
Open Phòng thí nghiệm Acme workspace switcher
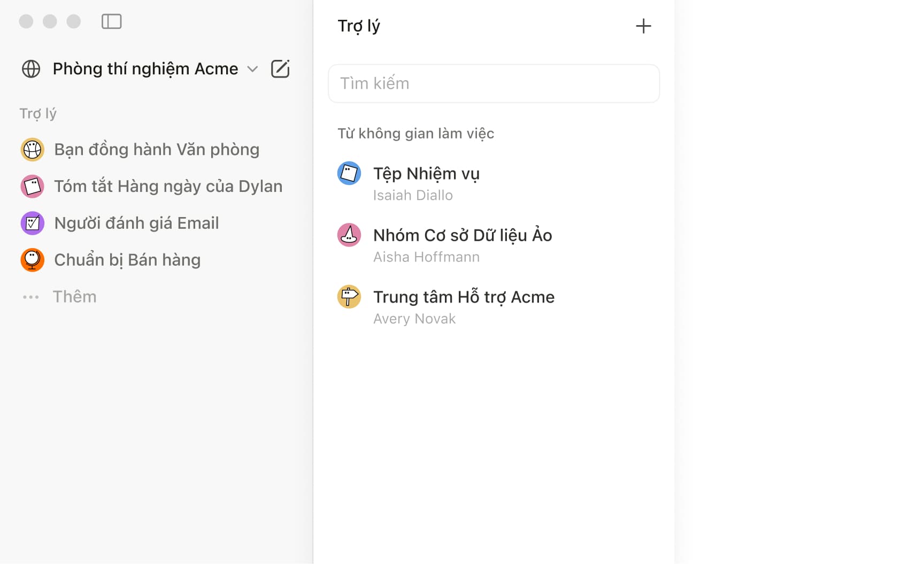(145, 69)
